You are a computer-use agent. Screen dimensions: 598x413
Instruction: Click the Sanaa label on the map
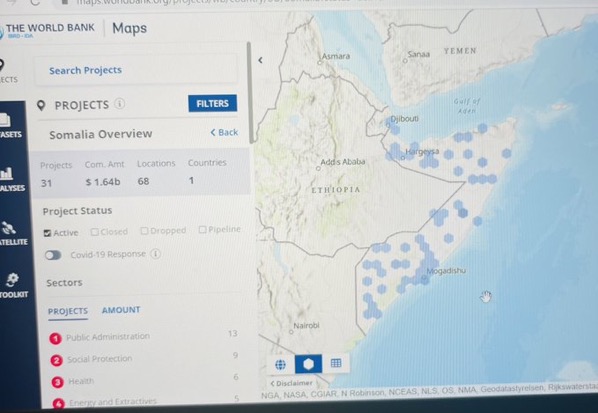[x=418, y=55]
